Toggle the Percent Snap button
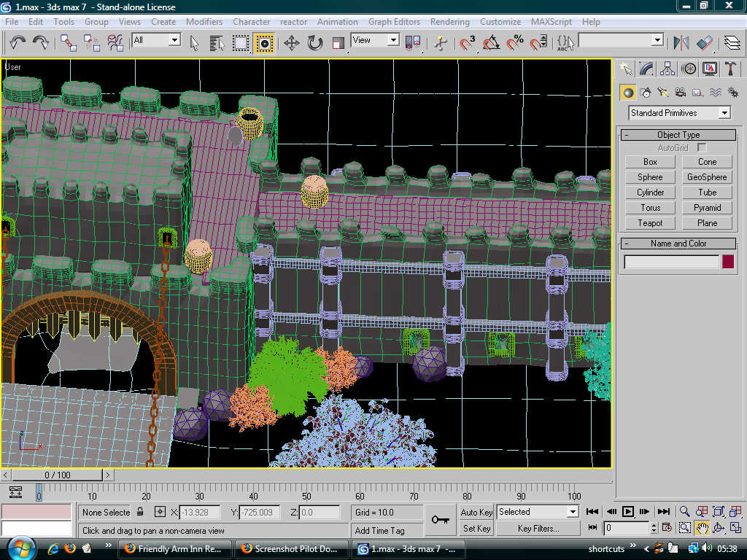Screen dimensions: 747x560 (514, 43)
